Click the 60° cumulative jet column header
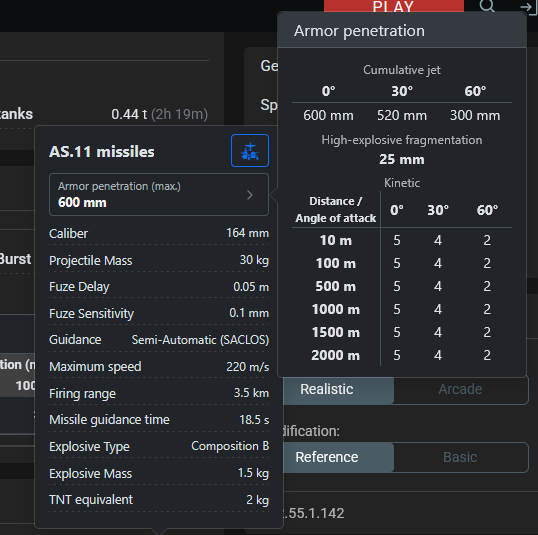The image size is (538, 535). [475, 91]
